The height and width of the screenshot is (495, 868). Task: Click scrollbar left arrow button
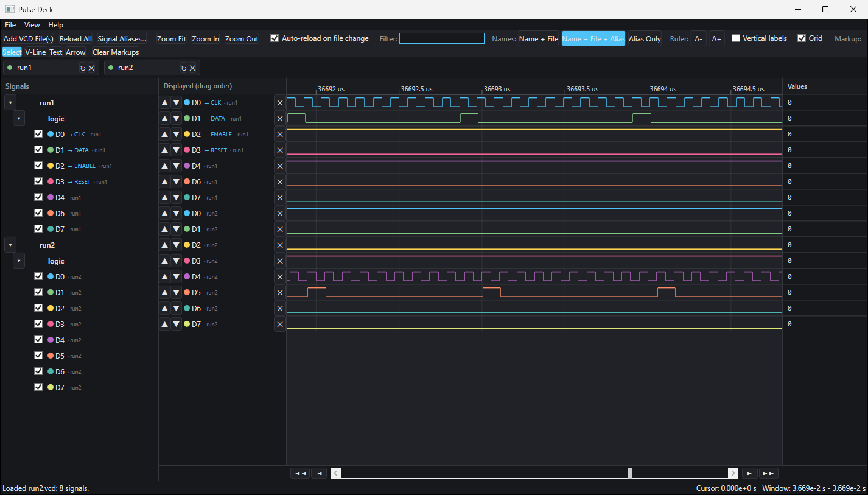(335, 473)
